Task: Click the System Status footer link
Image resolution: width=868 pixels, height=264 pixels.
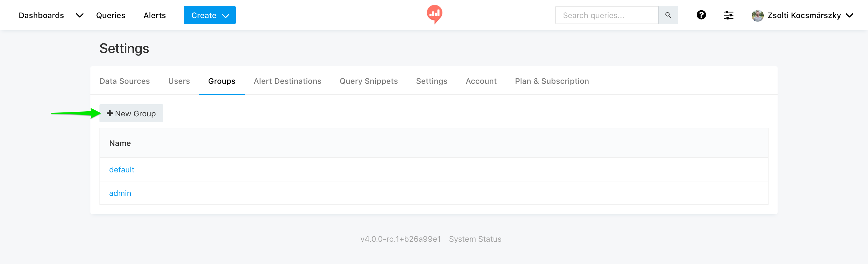Action: [475, 239]
